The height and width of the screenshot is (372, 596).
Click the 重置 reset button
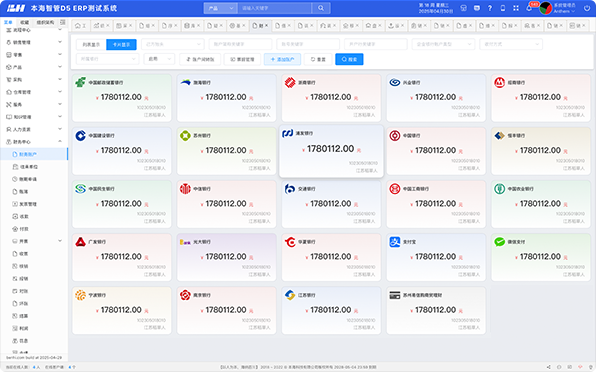click(318, 59)
